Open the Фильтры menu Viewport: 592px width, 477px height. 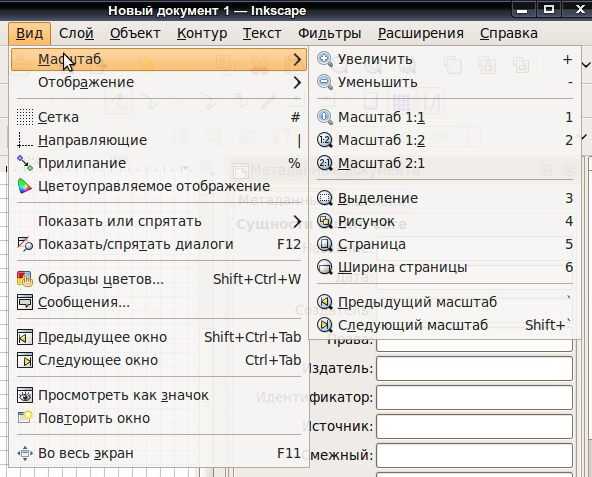pyautogui.click(x=330, y=33)
